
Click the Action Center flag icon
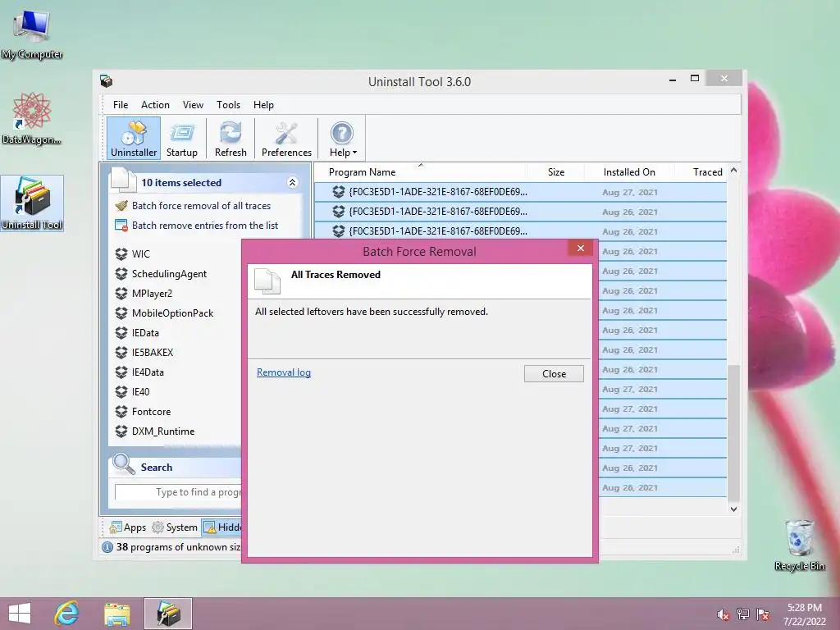tap(763, 614)
